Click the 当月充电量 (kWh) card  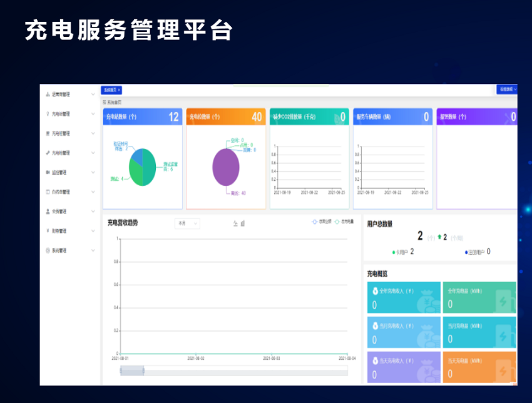click(x=479, y=332)
